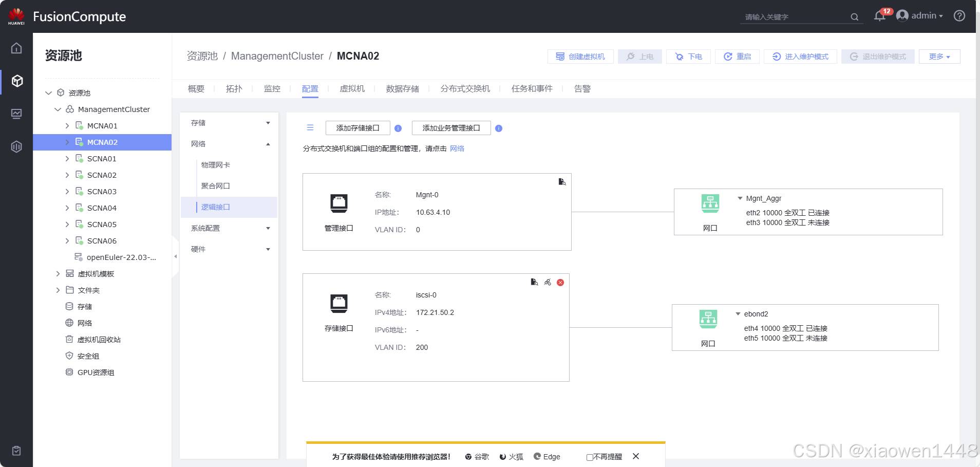
Task: Collapse the ManagementCluster tree node
Action: (58, 109)
